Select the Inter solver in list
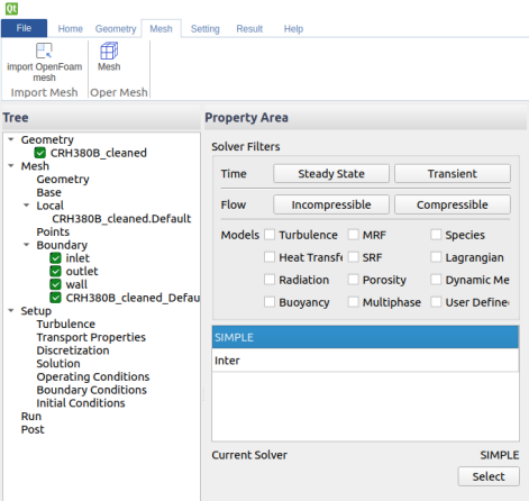Image resolution: width=530 pixels, height=501 pixels. point(365,360)
